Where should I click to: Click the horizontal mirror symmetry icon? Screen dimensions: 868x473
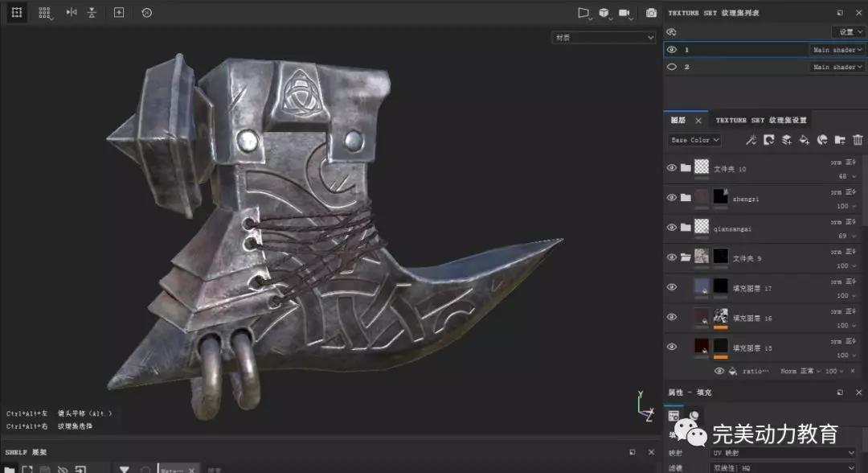click(x=72, y=13)
